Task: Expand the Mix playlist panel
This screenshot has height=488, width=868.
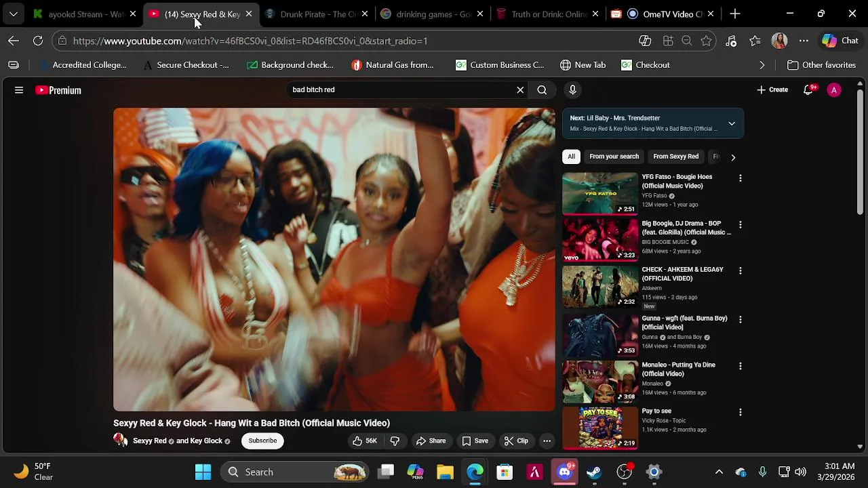Action: (x=732, y=123)
